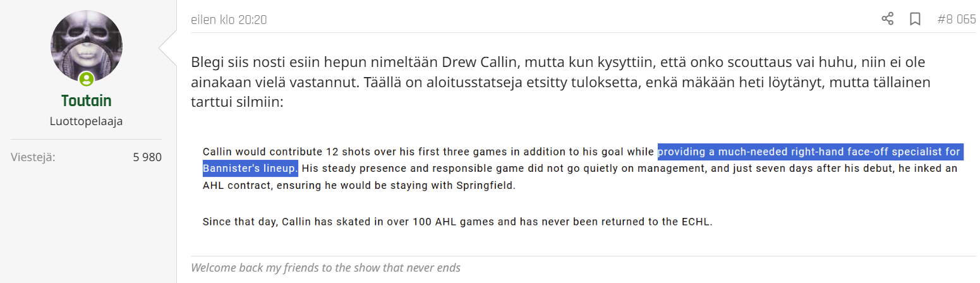The height and width of the screenshot is (283, 980).
Task: Click the name Drew Callin in the post
Action: click(438, 63)
